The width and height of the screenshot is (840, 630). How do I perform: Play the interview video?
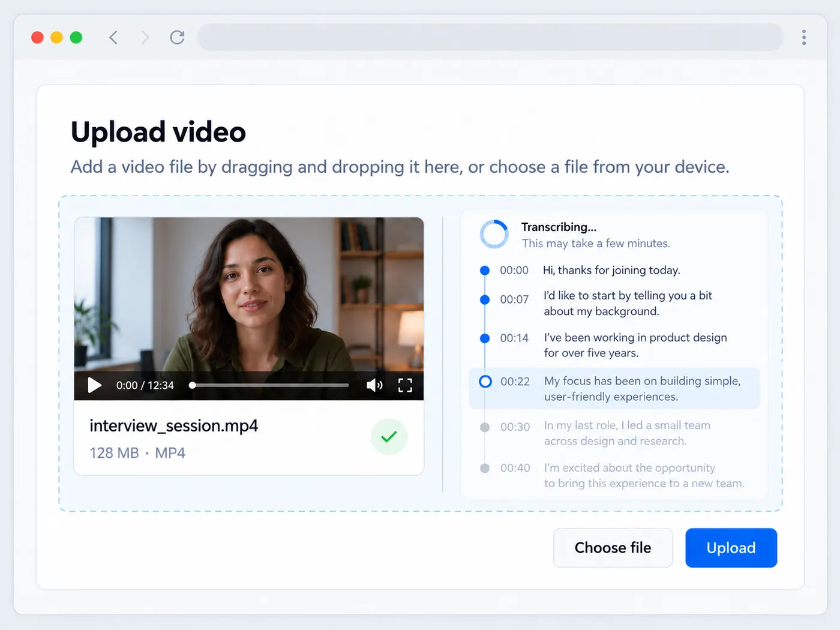pyautogui.click(x=94, y=385)
